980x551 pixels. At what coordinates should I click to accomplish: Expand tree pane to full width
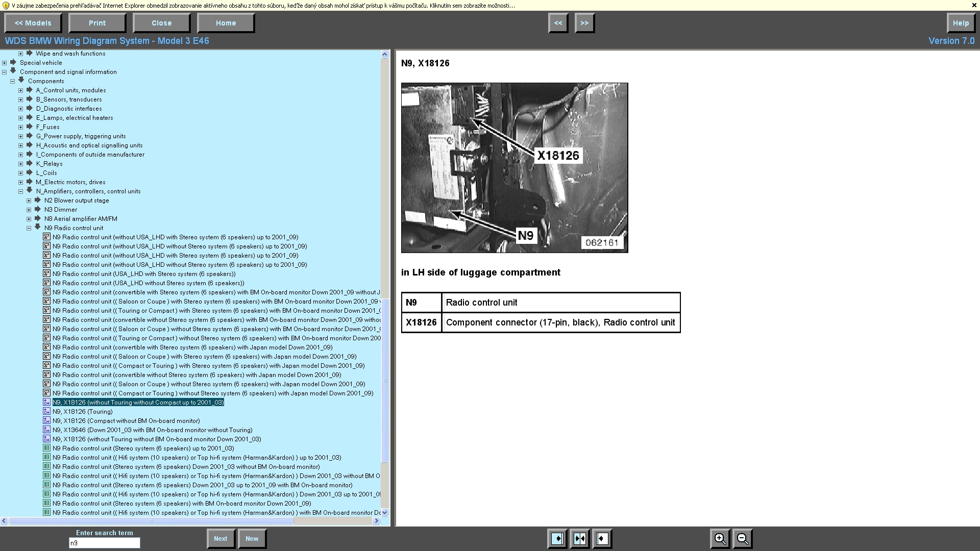click(x=557, y=539)
